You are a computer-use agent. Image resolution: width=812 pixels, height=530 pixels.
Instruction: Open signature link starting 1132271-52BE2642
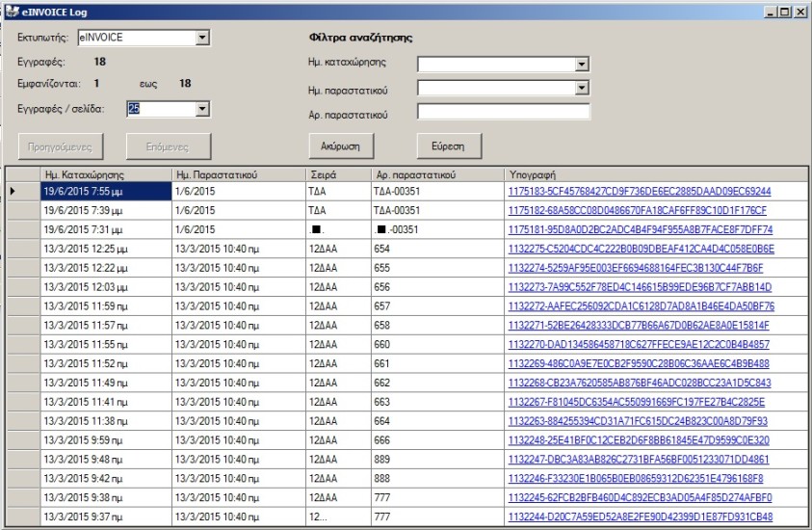[639, 326]
